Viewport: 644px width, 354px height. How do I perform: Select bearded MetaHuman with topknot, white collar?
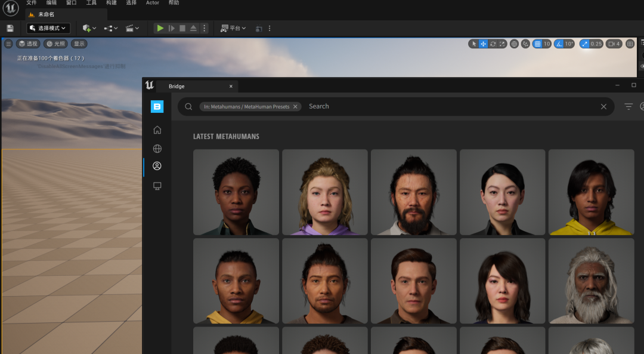[x=414, y=192]
